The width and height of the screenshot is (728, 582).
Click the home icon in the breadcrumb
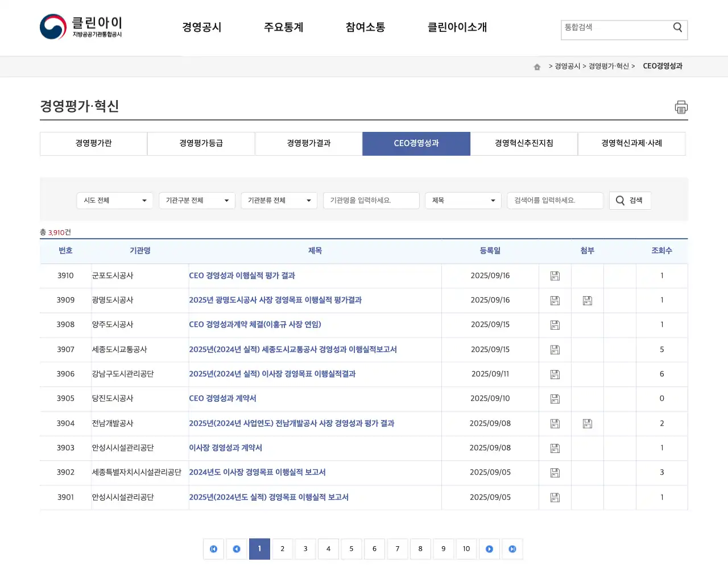536,66
